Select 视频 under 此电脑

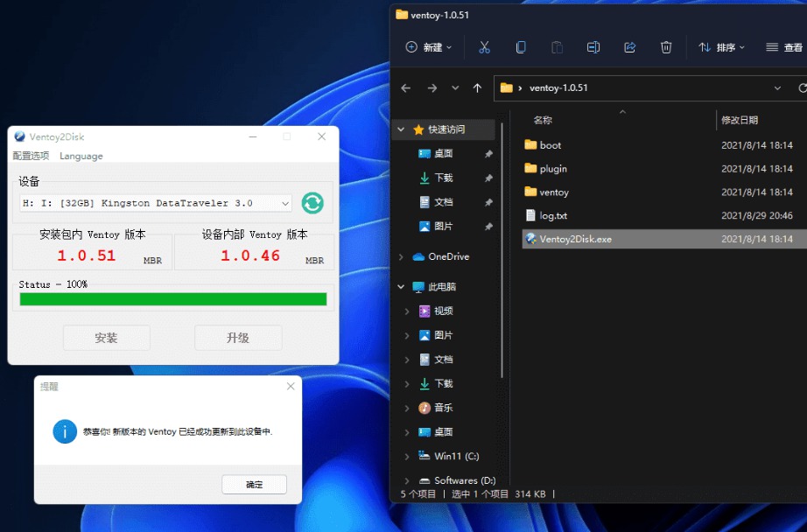(x=443, y=311)
